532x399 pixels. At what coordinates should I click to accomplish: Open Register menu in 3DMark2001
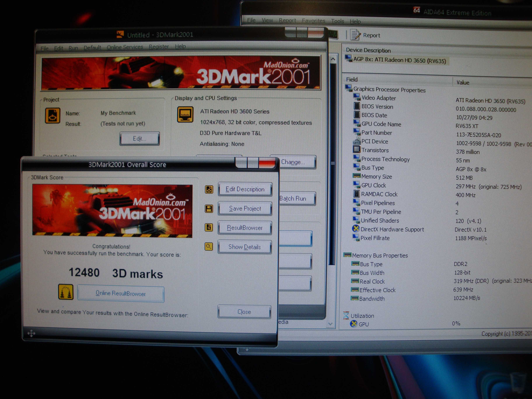pos(159,46)
